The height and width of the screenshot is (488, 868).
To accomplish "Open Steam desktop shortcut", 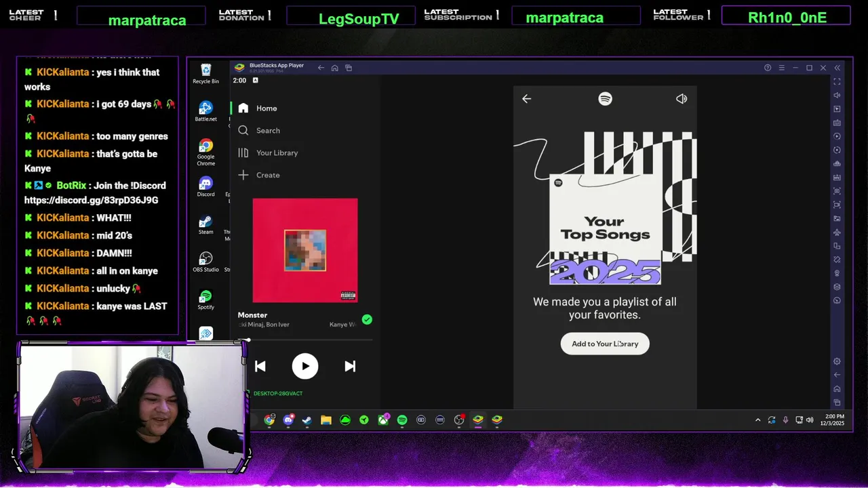I will click(x=205, y=225).
